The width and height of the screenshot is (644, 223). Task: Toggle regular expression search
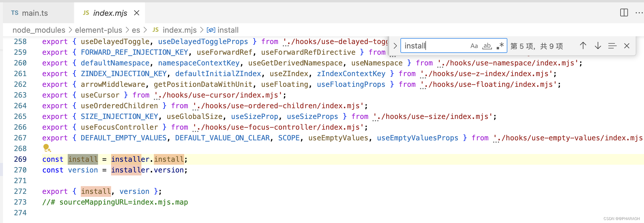(x=500, y=46)
